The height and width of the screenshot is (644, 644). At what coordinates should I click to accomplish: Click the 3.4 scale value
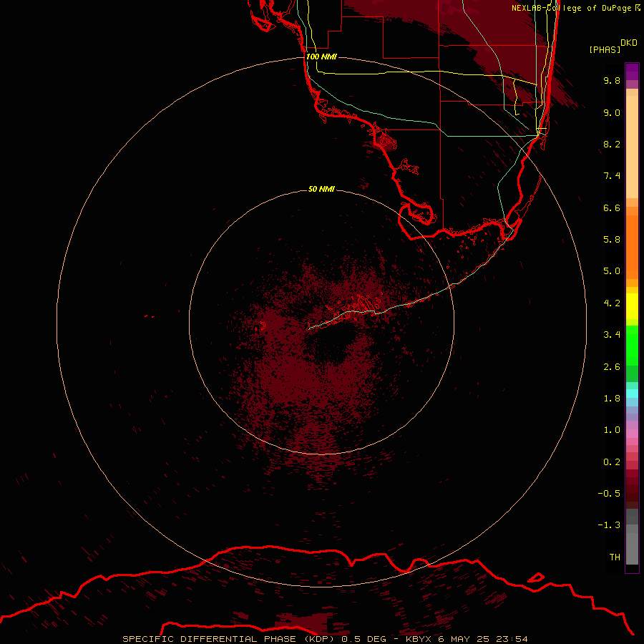click(612, 335)
